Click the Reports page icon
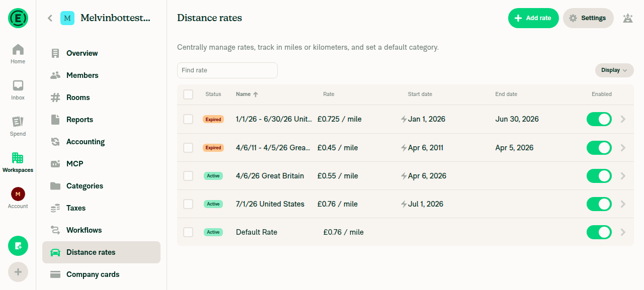644x290 pixels. 55,120
